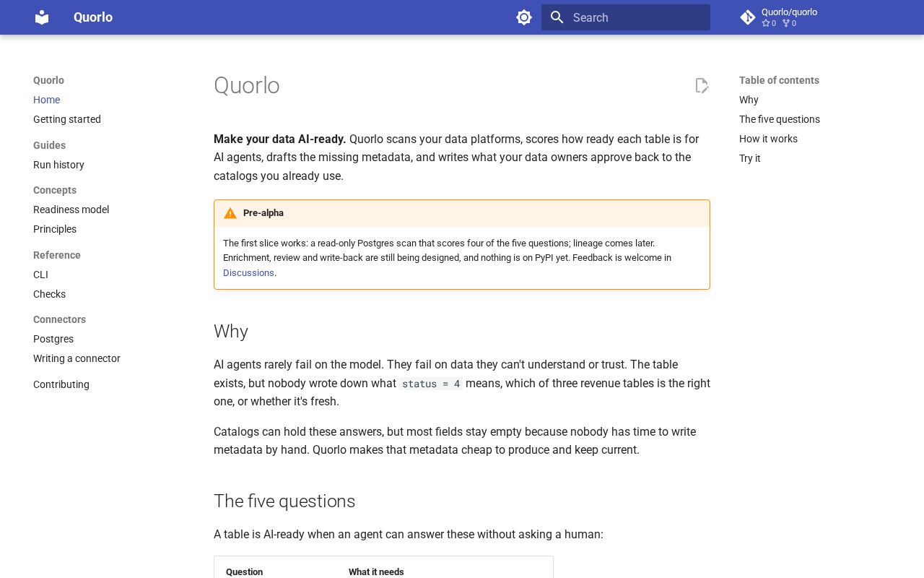Viewport: 924px width, 578px height.
Task: Click the search magnifier icon
Action: [557, 17]
